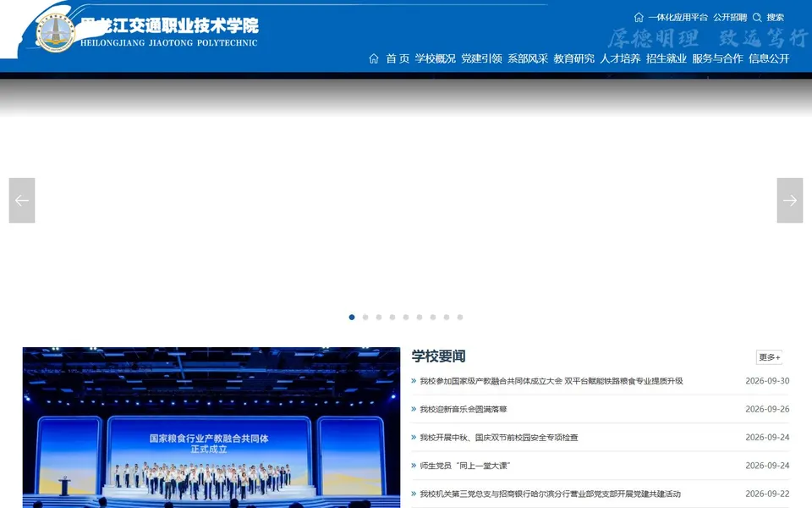Image resolution: width=812 pixels, height=508 pixels.
Task: Select the fifth carousel dot
Action: pyautogui.click(x=406, y=317)
